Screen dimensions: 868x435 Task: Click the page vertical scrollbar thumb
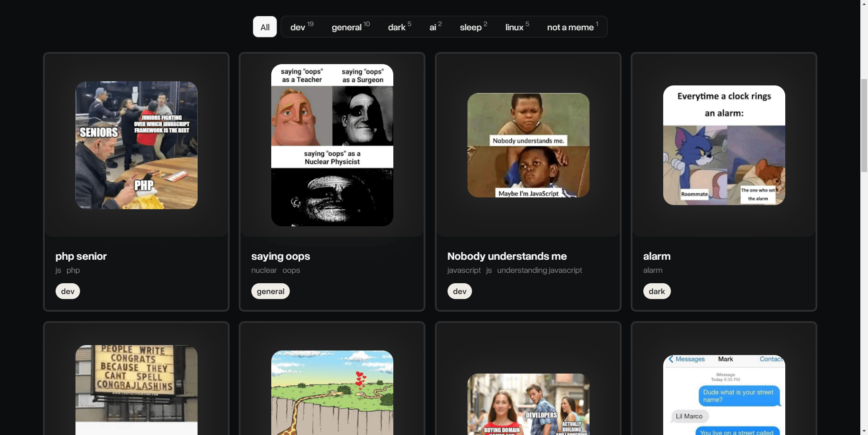tap(864, 125)
